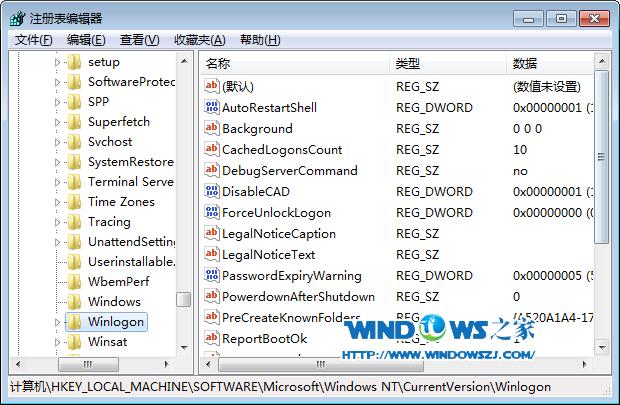620x405 pixels.
Task: Expand the Svchost tree node
Action: (x=57, y=142)
